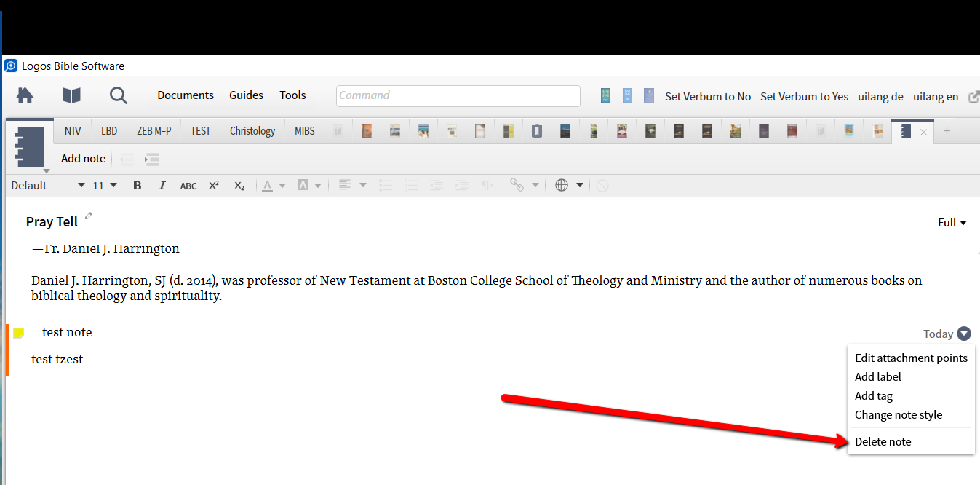
Task: Click the test note title
Action: click(67, 332)
